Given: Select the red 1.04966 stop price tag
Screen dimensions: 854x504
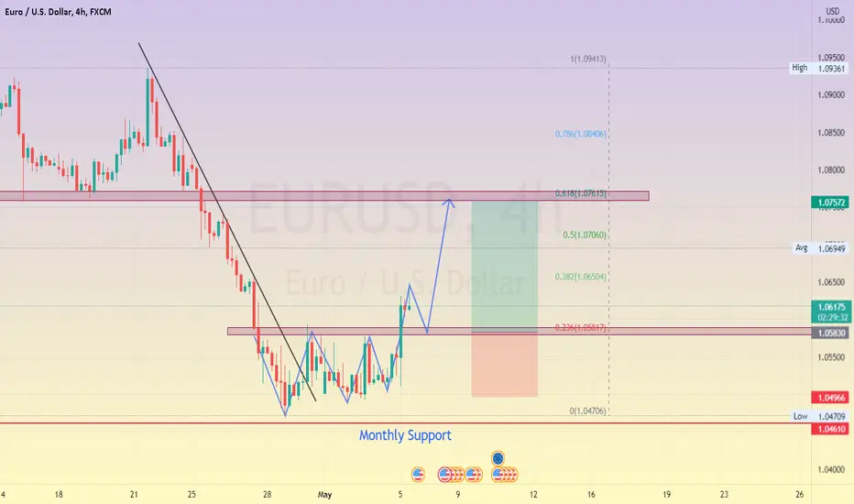Looking at the screenshot, I should pyautogui.click(x=830, y=398).
